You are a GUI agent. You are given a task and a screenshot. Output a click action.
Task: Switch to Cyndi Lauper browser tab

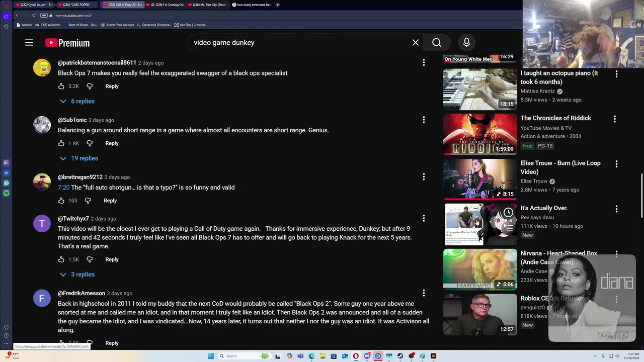pos(33,5)
